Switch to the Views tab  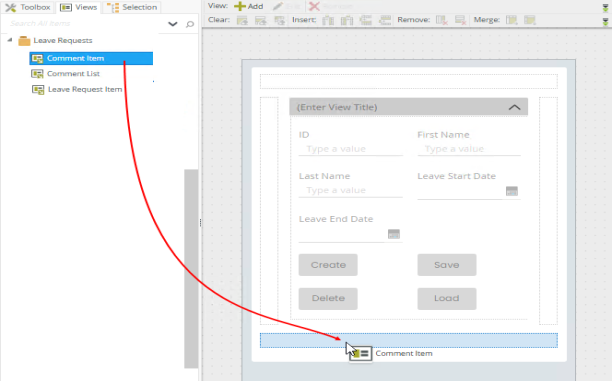point(79,7)
